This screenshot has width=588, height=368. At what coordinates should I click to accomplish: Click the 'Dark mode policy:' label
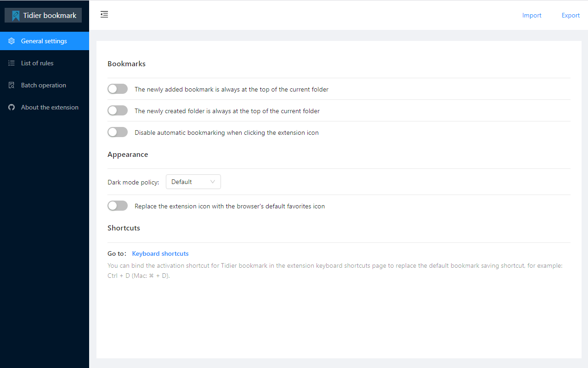point(133,182)
